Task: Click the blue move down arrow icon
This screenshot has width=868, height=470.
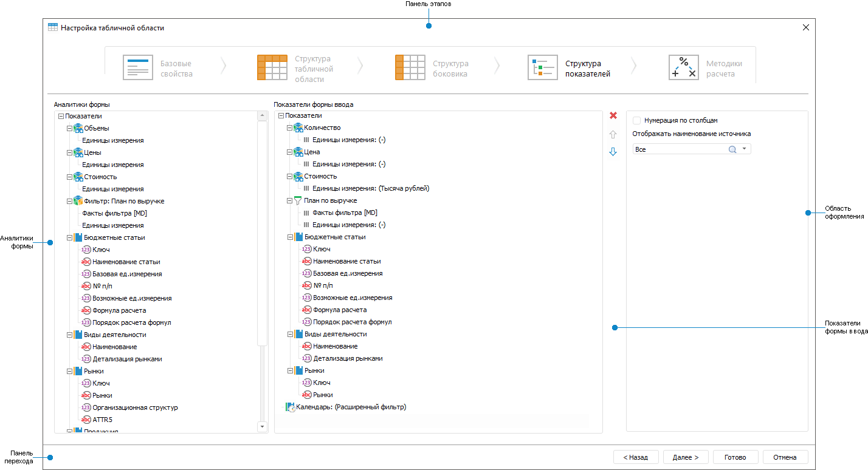Action: point(613,152)
